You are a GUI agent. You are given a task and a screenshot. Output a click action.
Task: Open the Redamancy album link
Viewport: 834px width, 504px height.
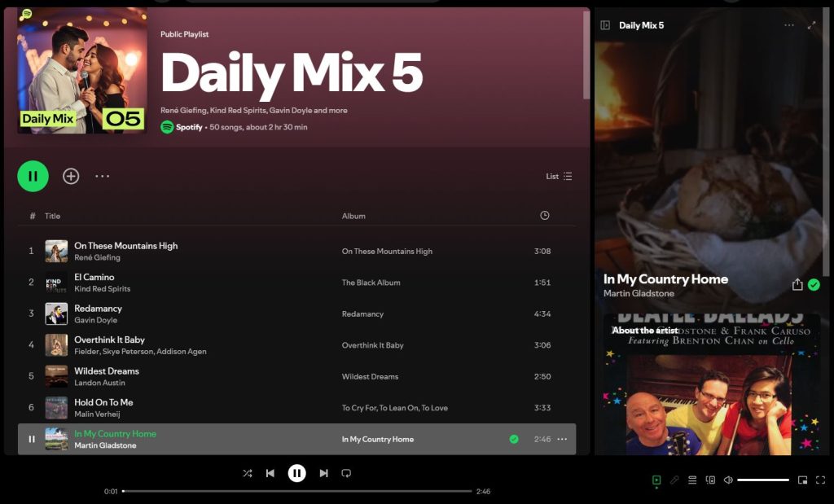[362, 313]
